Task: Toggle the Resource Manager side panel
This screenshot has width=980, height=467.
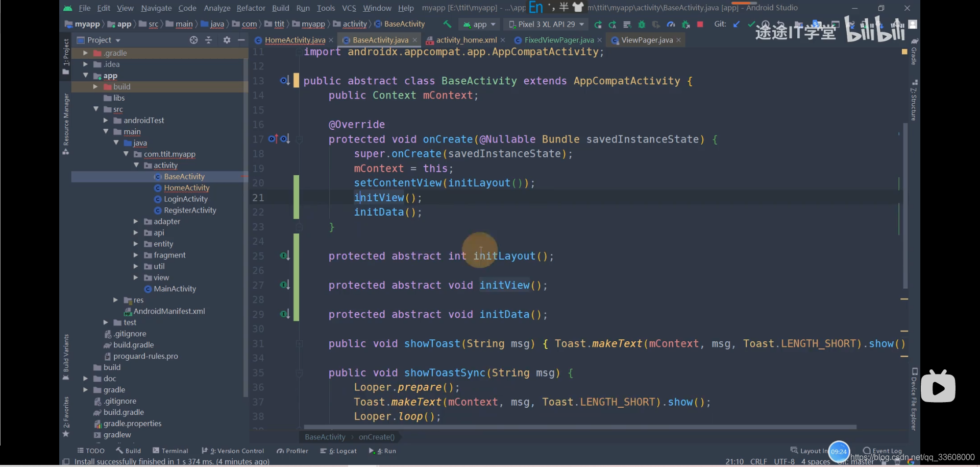Action: click(x=66, y=124)
